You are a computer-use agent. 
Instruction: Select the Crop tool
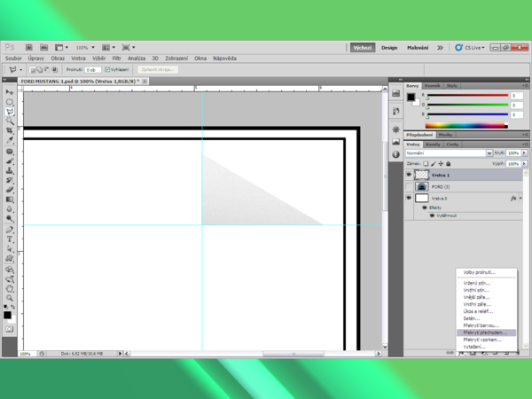[x=10, y=131]
